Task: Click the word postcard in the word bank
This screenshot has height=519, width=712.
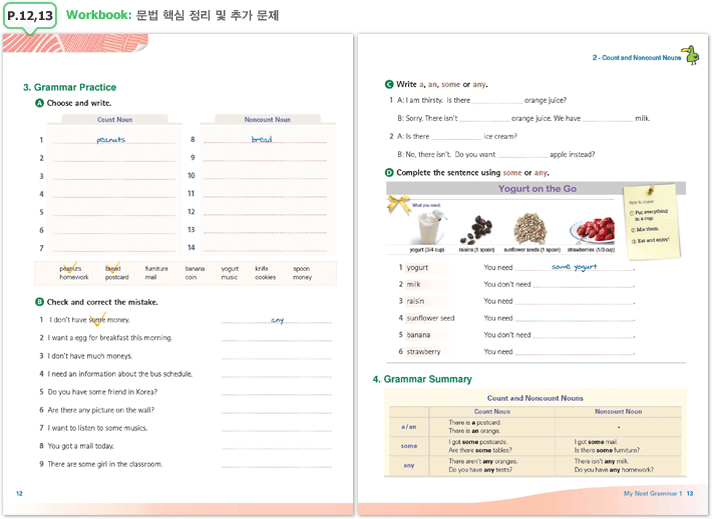Action: click(x=117, y=277)
